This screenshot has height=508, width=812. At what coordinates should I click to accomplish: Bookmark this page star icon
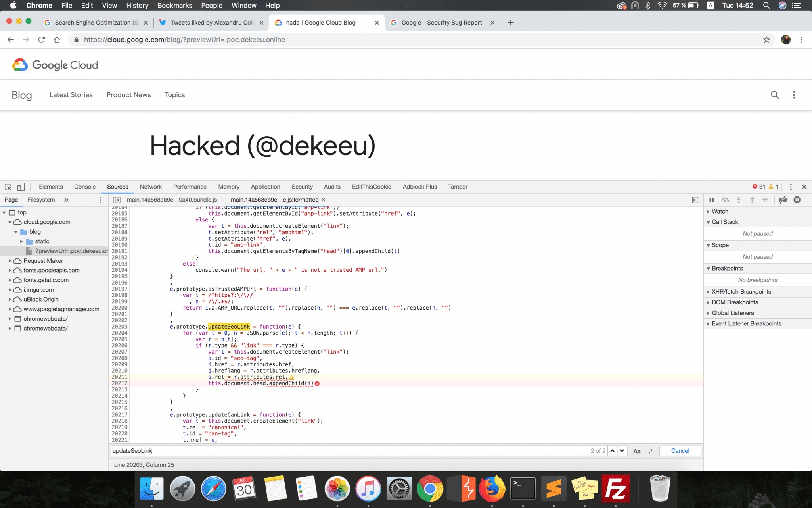(766, 40)
